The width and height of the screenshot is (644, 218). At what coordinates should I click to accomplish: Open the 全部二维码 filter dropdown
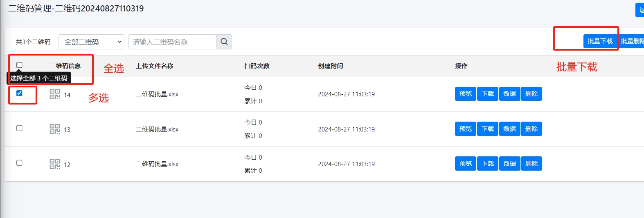pyautogui.click(x=91, y=42)
